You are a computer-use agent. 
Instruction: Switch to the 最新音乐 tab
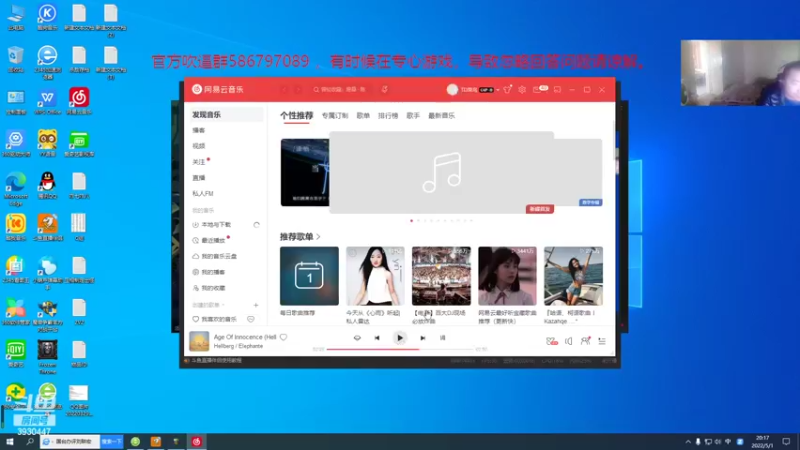(441, 116)
